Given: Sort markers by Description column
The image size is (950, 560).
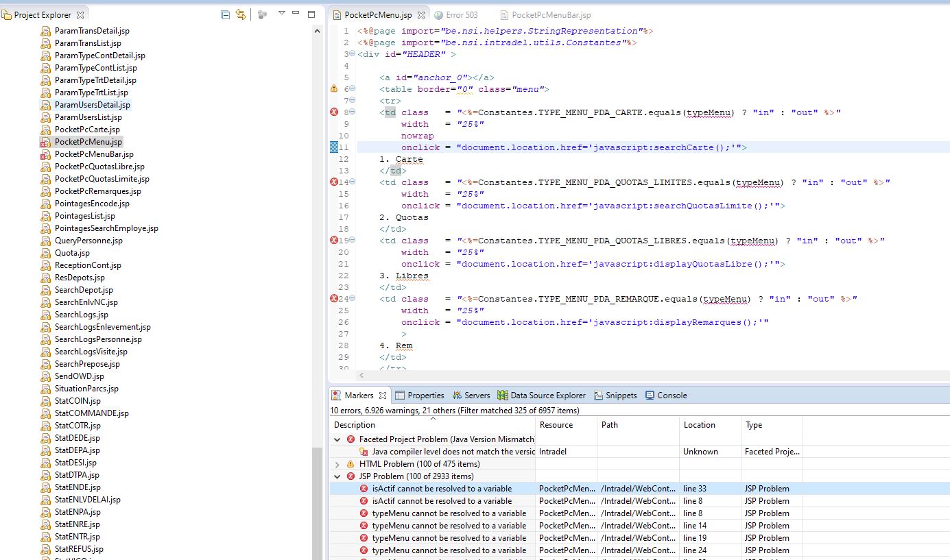Looking at the screenshot, I should pyautogui.click(x=432, y=425).
